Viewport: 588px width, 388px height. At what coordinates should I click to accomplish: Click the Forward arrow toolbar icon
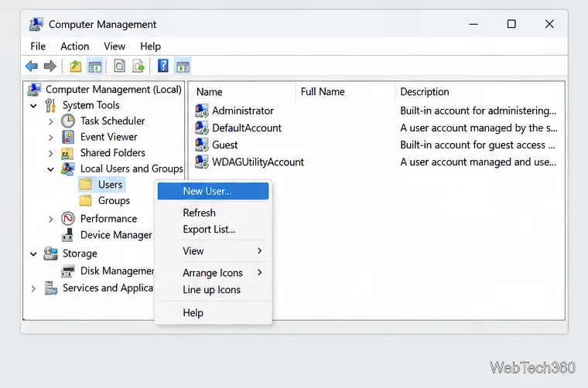(x=50, y=66)
